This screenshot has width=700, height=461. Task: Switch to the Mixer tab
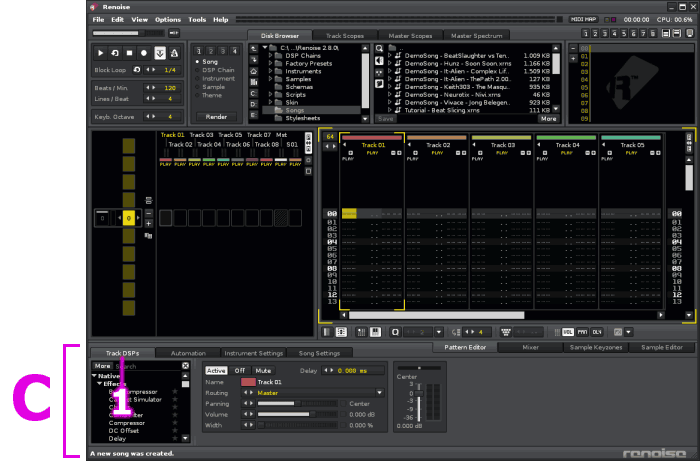coord(530,347)
